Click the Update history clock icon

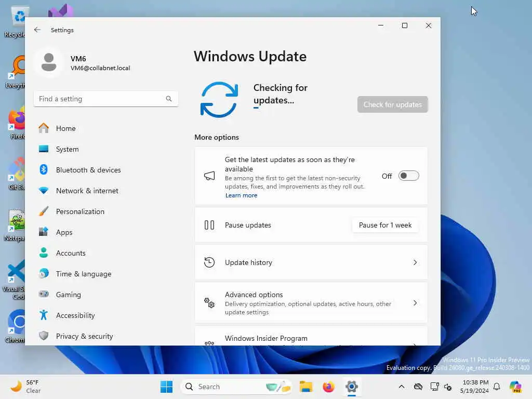point(209,262)
